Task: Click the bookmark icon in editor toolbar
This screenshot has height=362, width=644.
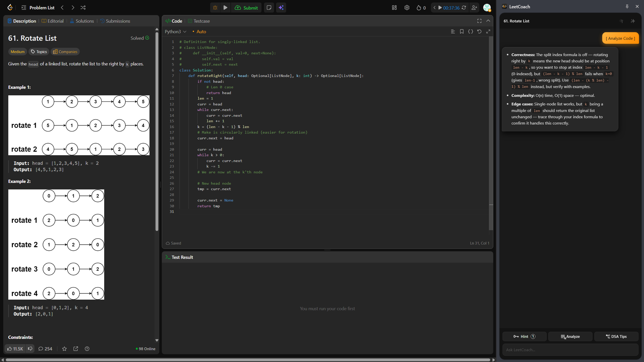Action: [x=462, y=31]
